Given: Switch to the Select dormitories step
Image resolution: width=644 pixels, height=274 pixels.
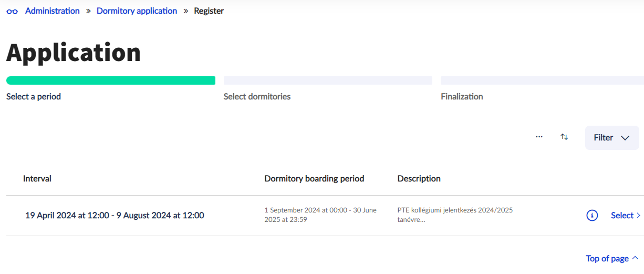Looking at the screenshot, I should [x=257, y=97].
